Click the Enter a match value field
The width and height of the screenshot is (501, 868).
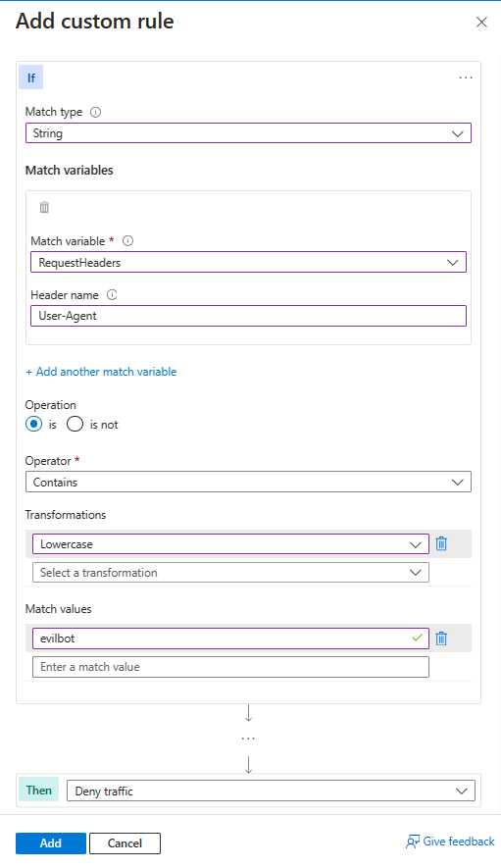[230, 667]
